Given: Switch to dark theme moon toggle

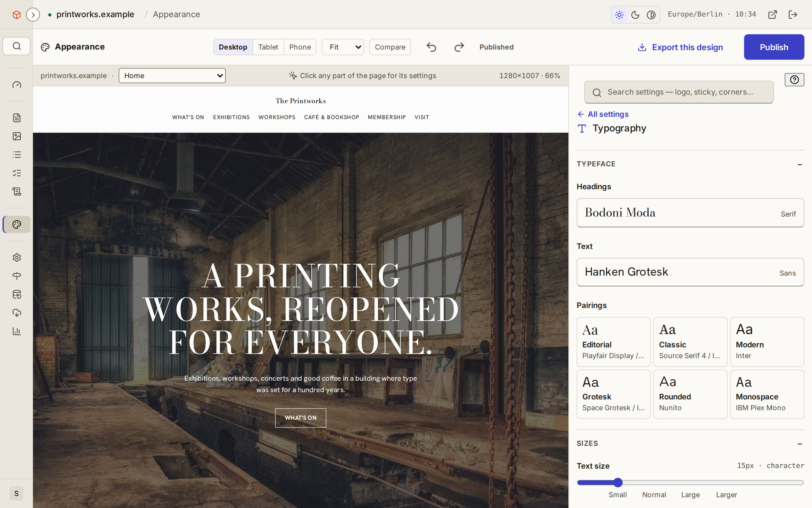Looking at the screenshot, I should coord(635,15).
